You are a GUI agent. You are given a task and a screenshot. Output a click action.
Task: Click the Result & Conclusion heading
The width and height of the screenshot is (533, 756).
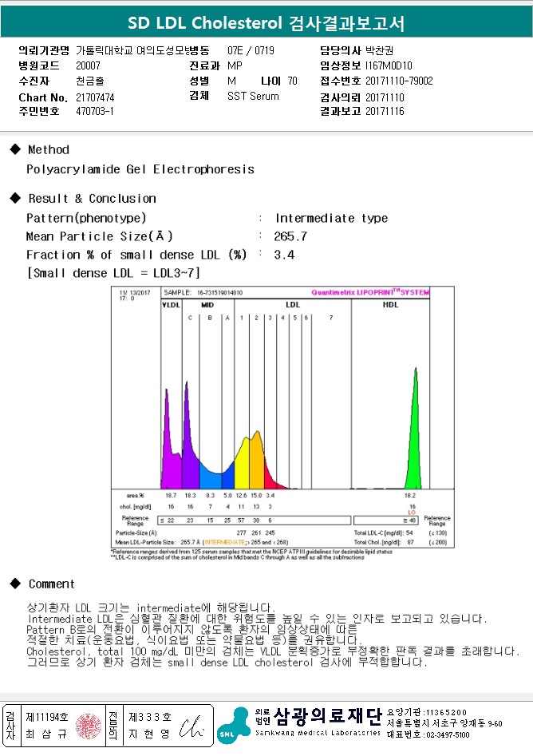point(92,198)
